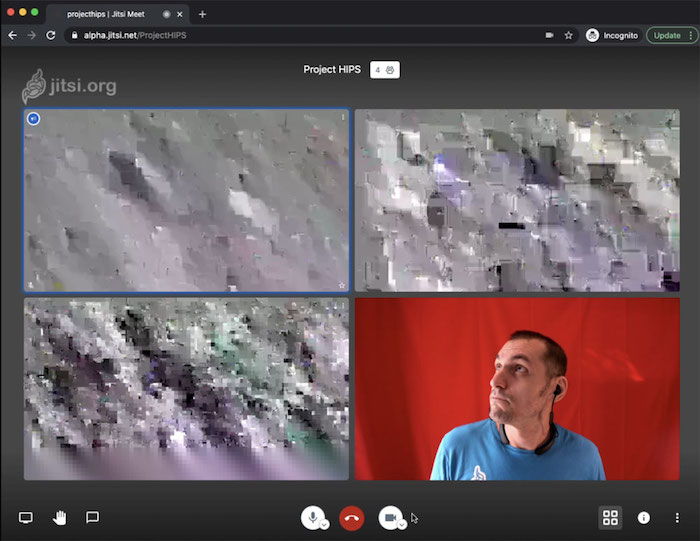Raise your hand with hand icon
Image resolution: width=700 pixels, height=541 pixels.
(59, 517)
